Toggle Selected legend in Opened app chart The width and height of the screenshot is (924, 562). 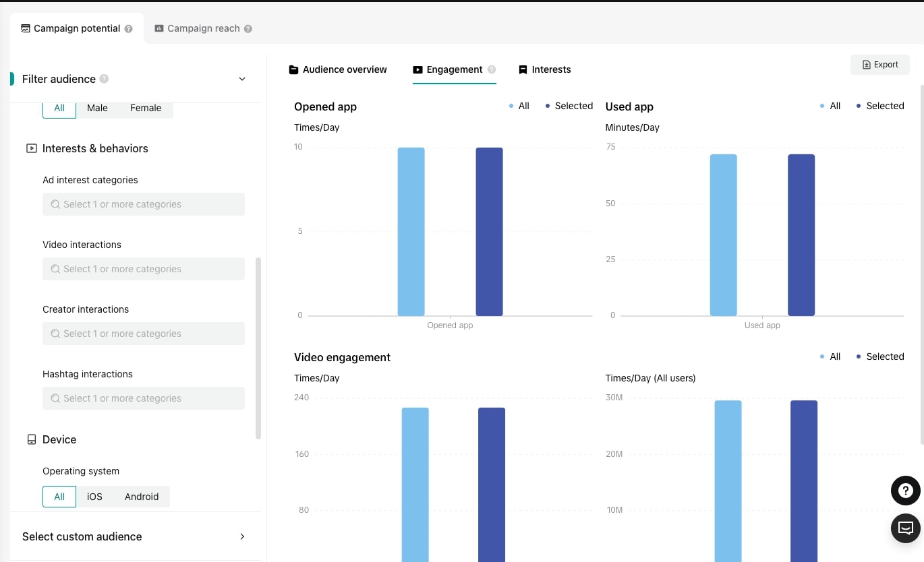click(x=569, y=106)
